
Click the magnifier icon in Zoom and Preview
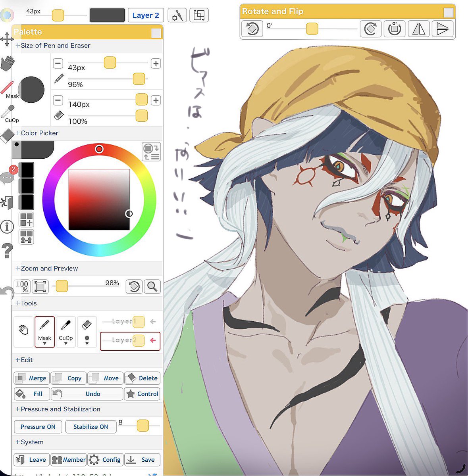click(x=152, y=286)
